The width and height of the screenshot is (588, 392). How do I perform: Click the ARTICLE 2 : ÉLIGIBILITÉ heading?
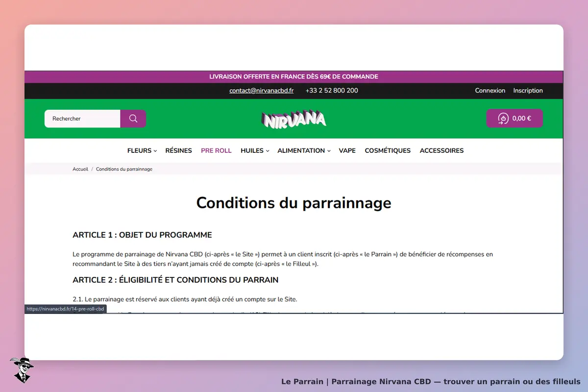(175, 280)
